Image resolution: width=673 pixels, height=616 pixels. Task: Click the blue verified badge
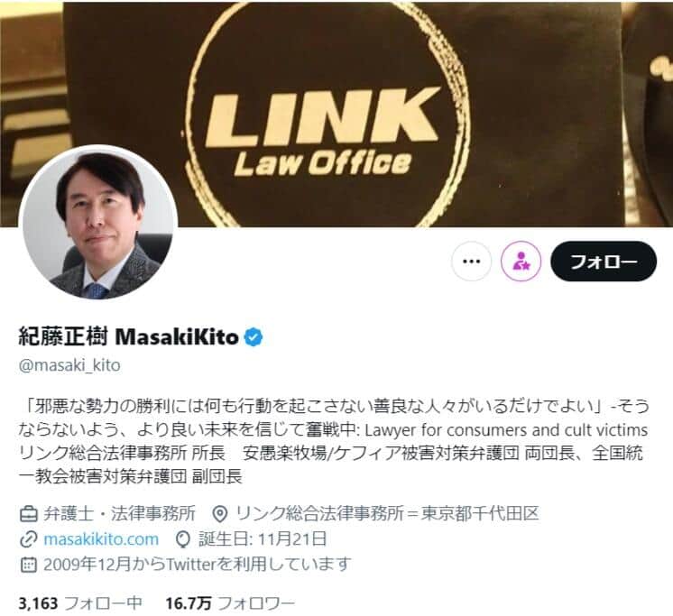pyautogui.click(x=254, y=337)
